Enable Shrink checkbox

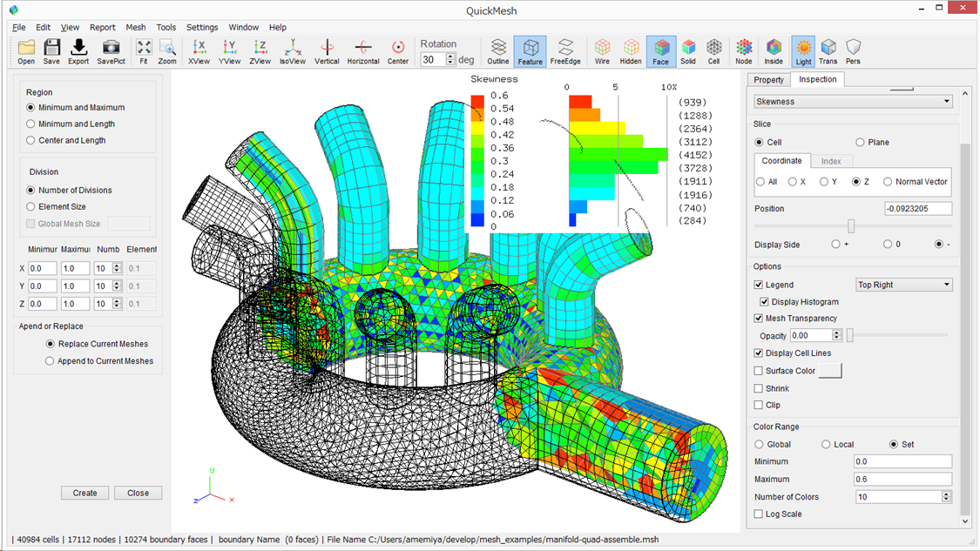(x=759, y=388)
